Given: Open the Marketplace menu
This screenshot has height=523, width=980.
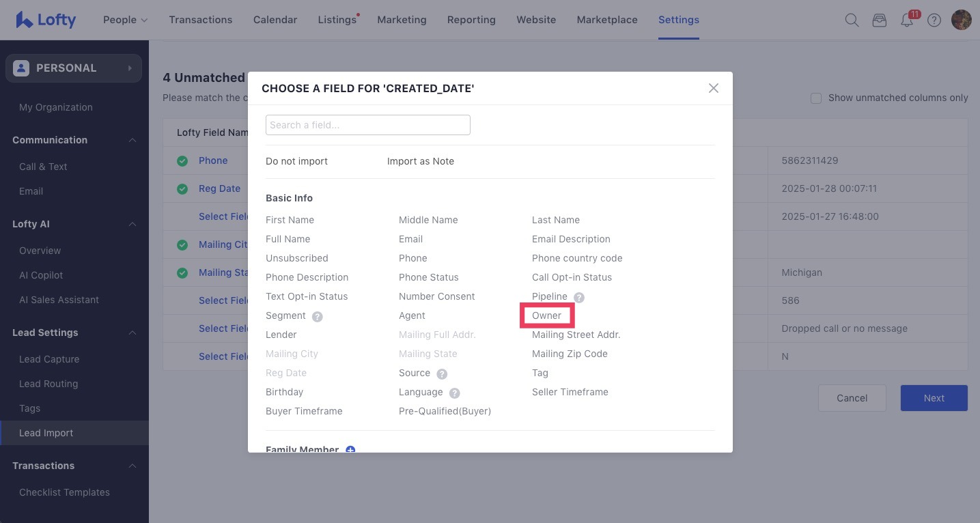Looking at the screenshot, I should pyautogui.click(x=607, y=20).
